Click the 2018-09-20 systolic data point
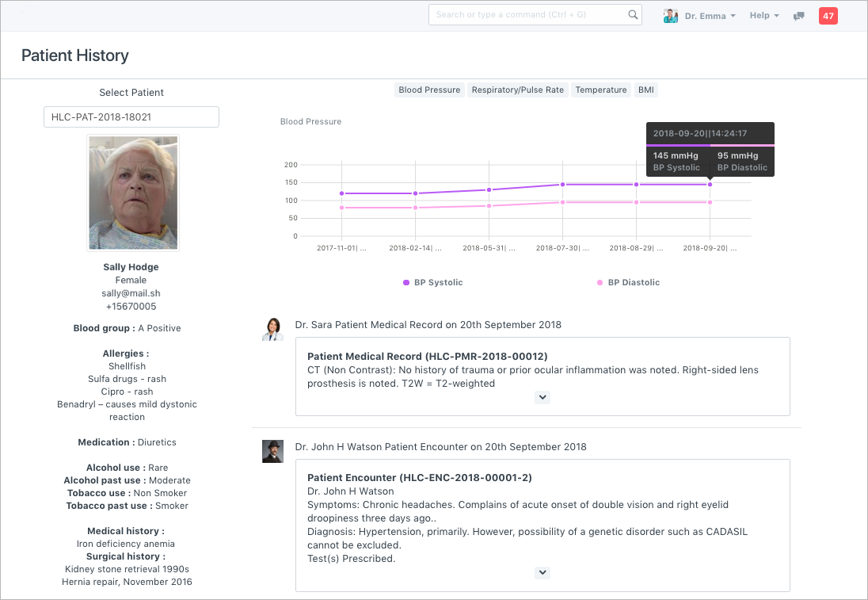Image resolution: width=868 pixels, height=600 pixels. coord(710,185)
